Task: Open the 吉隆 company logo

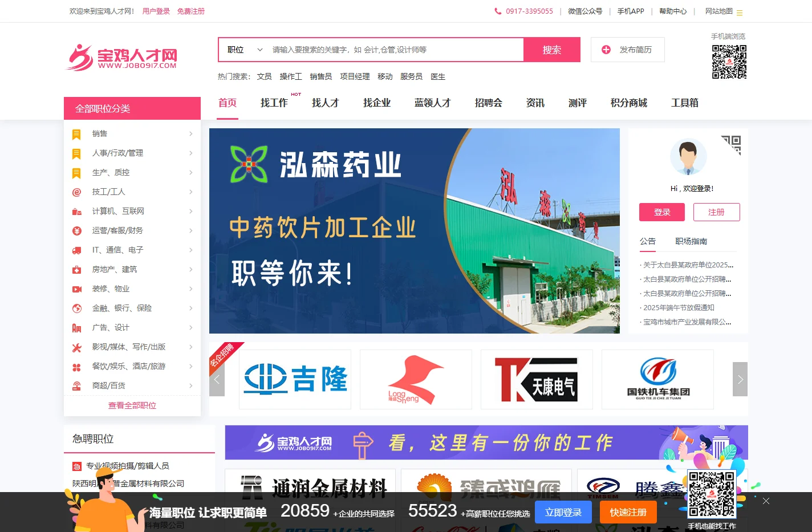Action: [x=295, y=379]
